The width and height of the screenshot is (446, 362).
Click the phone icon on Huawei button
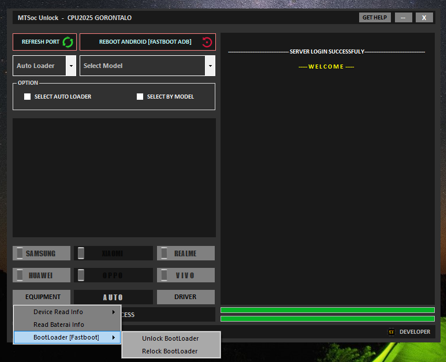tap(19, 275)
